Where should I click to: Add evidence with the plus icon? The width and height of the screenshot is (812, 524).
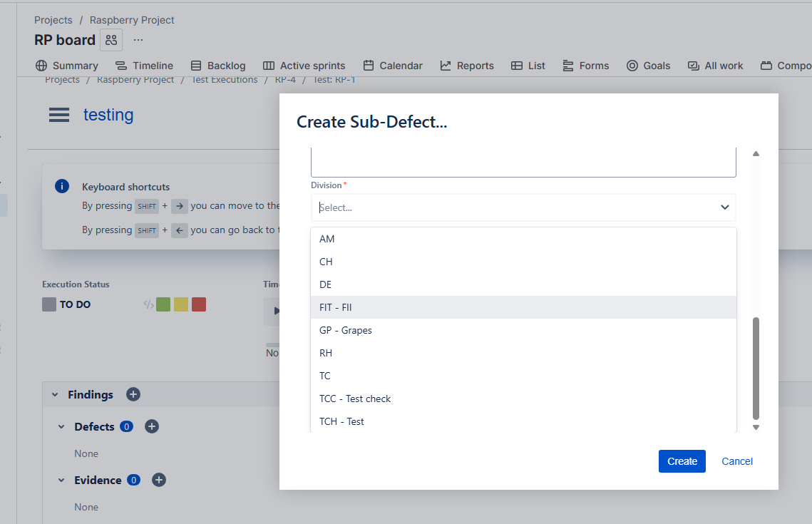click(159, 480)
